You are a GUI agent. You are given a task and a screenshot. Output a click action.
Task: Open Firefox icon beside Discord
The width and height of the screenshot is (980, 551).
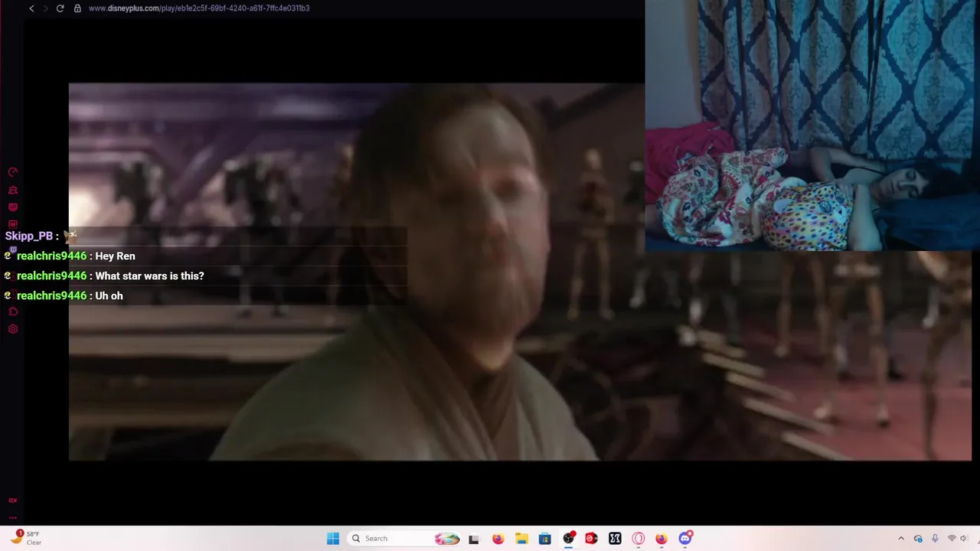click(661, 539)
